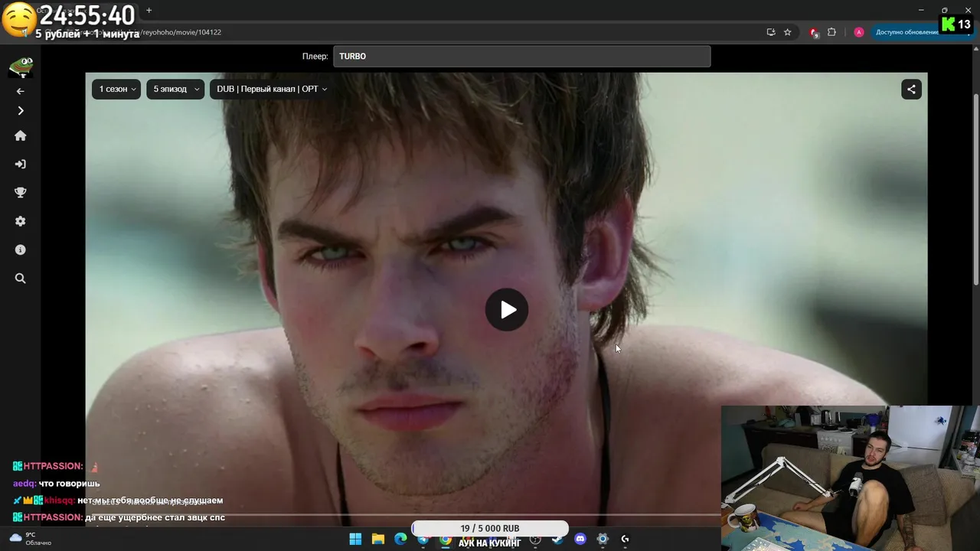This screenshot has height=551, width=980.
Task: Switch to Chrome in the taskbar
Action: [445, 539]
